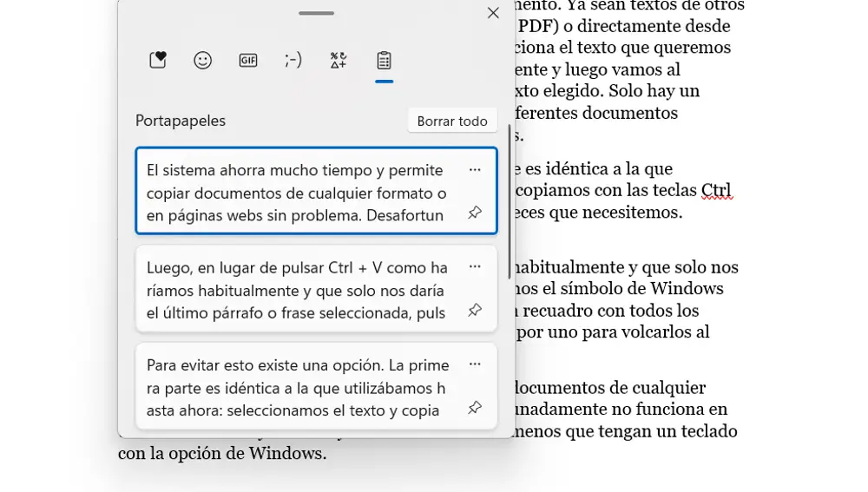The image size is (868, 492).
Task: Click 'ferentes documentos' in the document
Action: [596, 113]
